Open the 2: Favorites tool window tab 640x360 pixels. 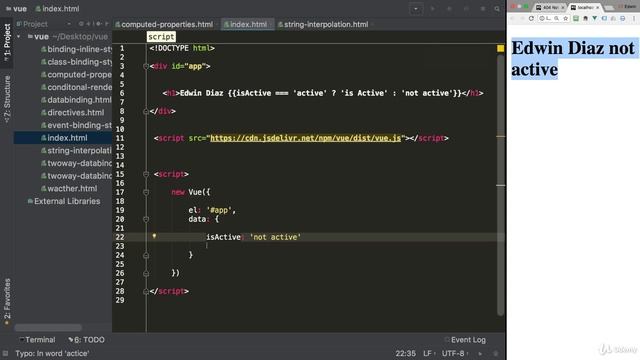pos(7,301)
